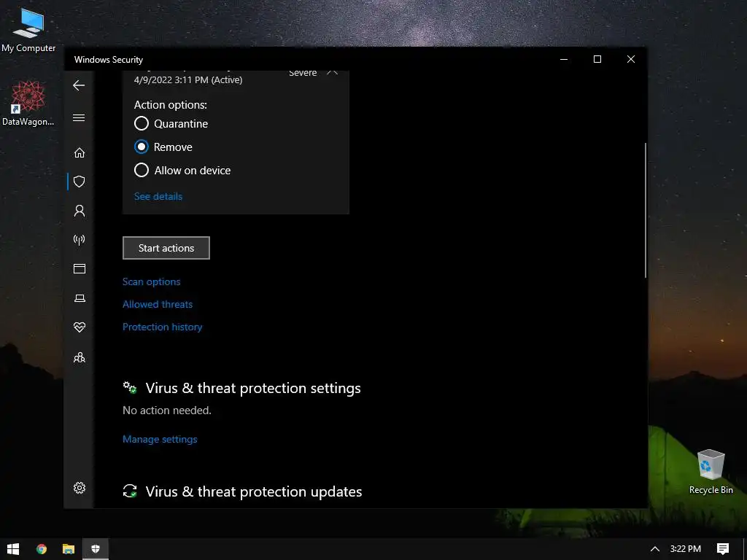Open the Recycle Bin icon
This screenshot has height=560, width=747.
coord(711,472)
